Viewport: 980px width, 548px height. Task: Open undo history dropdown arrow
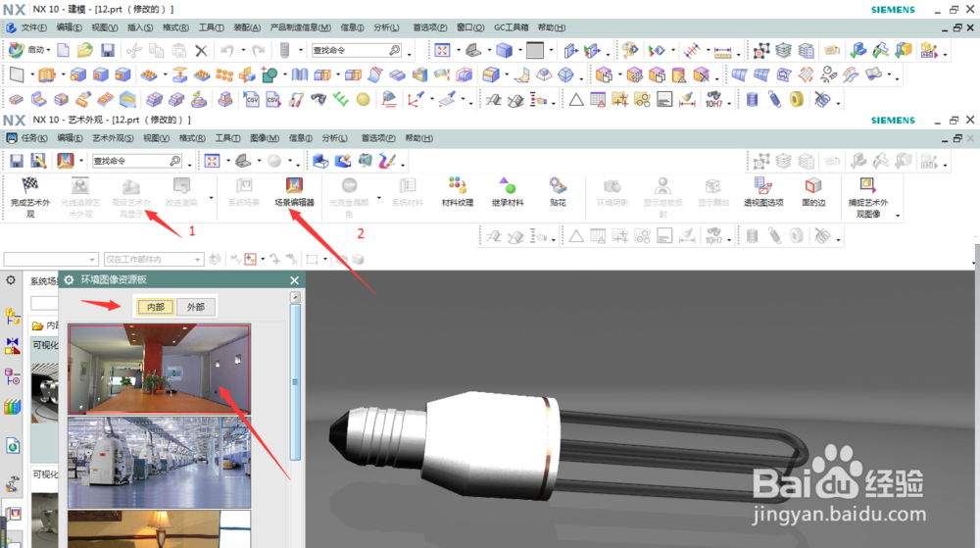click(243, 51)
